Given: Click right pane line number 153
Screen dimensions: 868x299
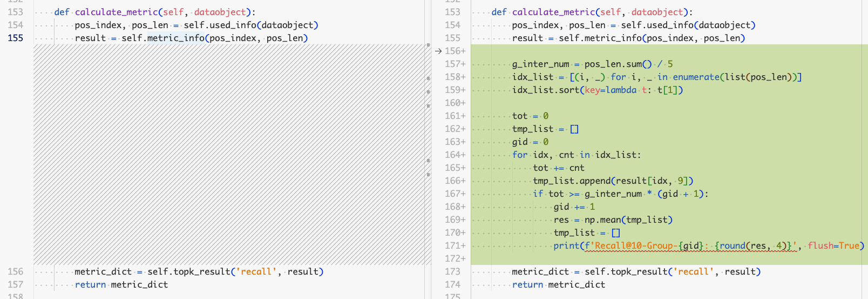Looking at the screenshot, I should [452, 12].
